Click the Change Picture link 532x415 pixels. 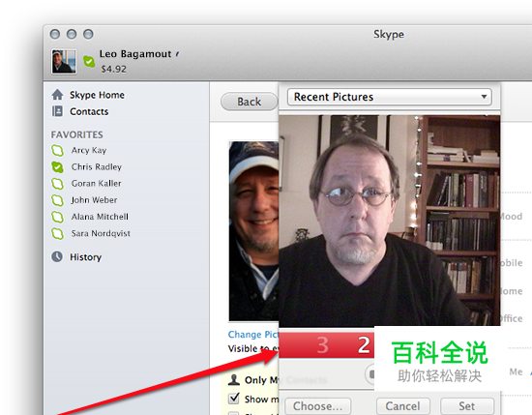tap(253, 335)
